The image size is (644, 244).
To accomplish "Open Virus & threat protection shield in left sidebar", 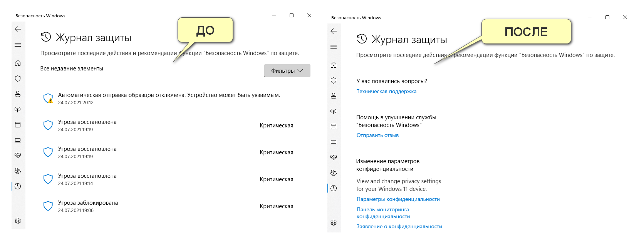I will click(18, 79).
